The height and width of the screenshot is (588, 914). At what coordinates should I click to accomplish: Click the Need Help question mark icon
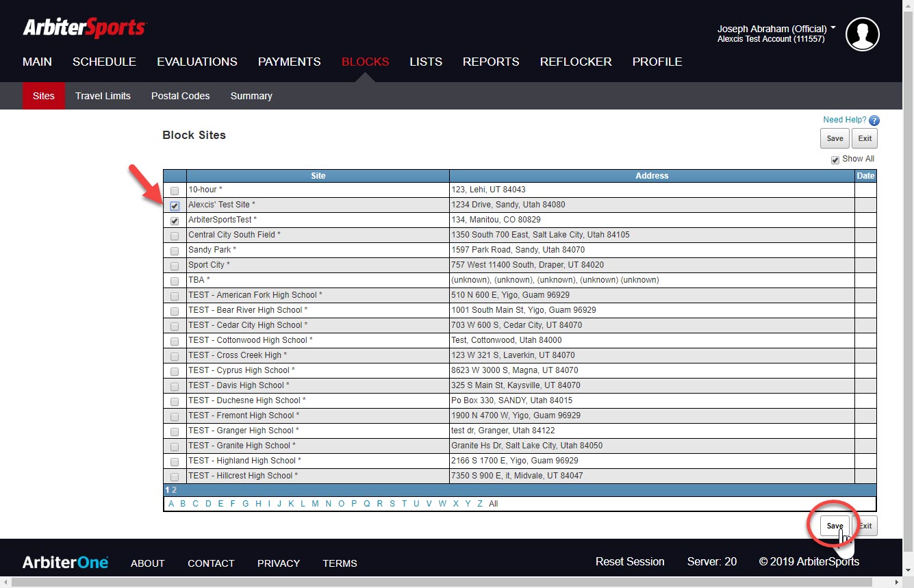[874, 120]
